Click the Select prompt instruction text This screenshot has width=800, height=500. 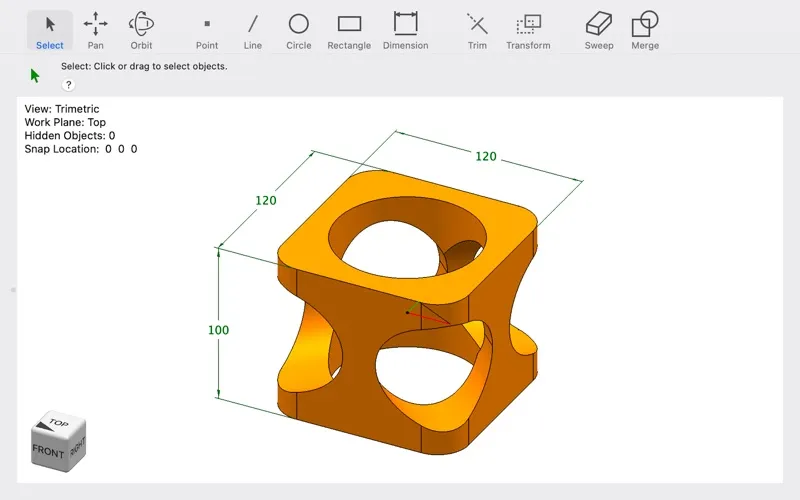pos(144,66)
